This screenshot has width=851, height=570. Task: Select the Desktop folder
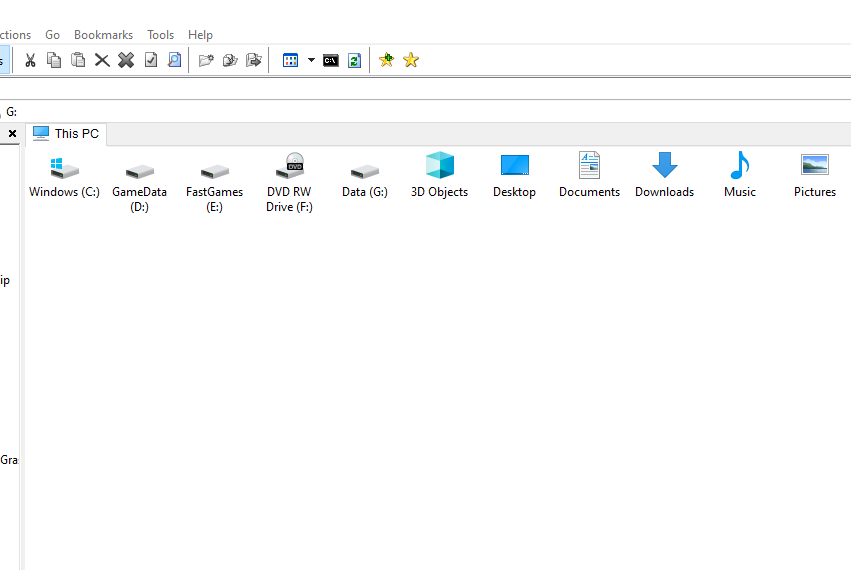tap(515, 176)
